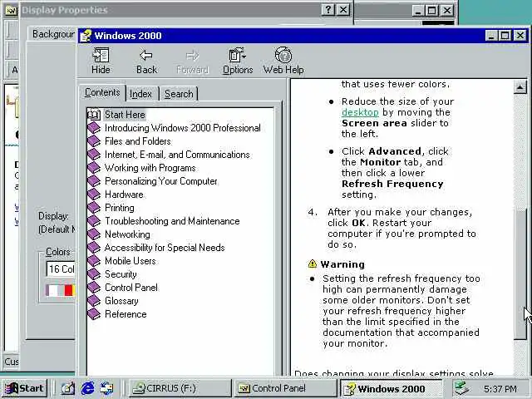Click Windows 2000 help title bar icon

tap(86, 36)
